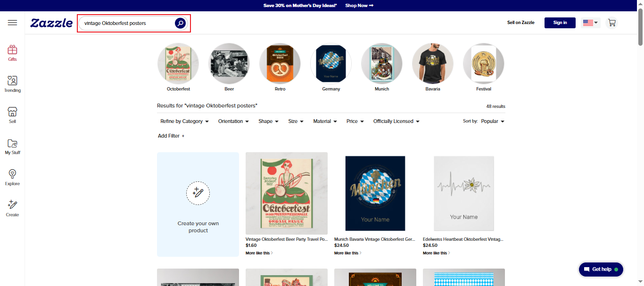Click the search magnifier icon

180,23
